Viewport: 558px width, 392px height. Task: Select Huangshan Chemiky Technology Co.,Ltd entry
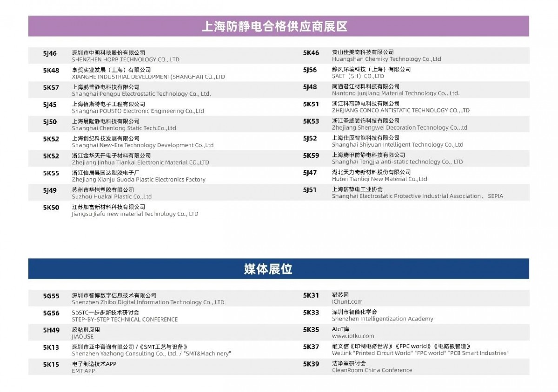[x=386, y=59]
